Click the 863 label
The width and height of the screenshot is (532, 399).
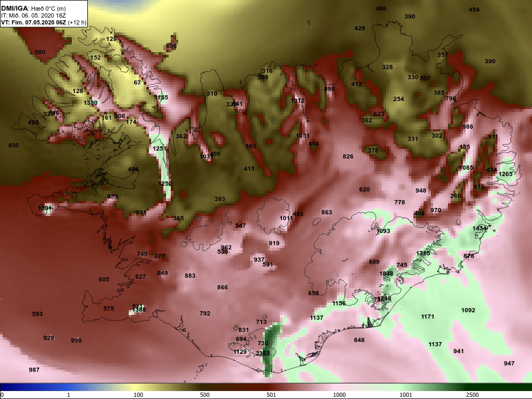327,212
